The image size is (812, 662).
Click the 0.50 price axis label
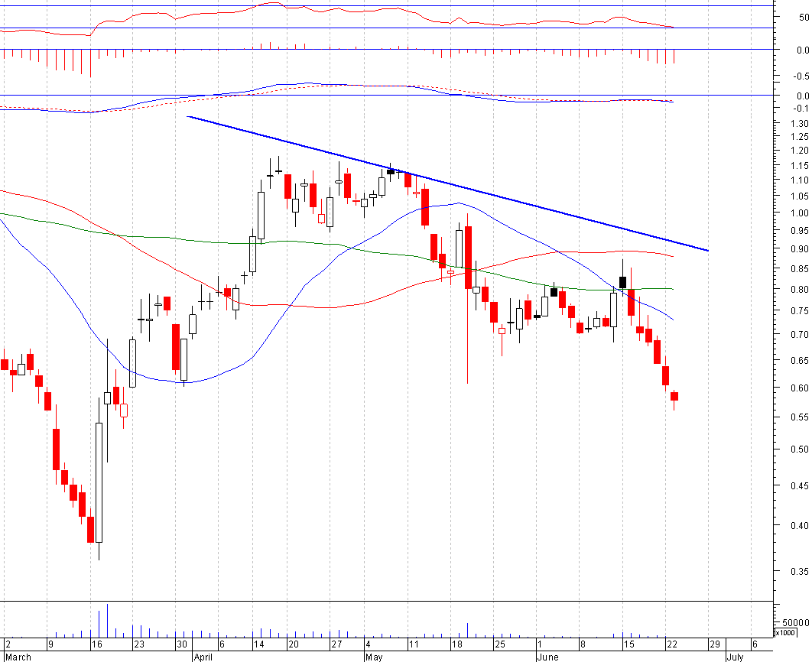[x=800, y=449]
